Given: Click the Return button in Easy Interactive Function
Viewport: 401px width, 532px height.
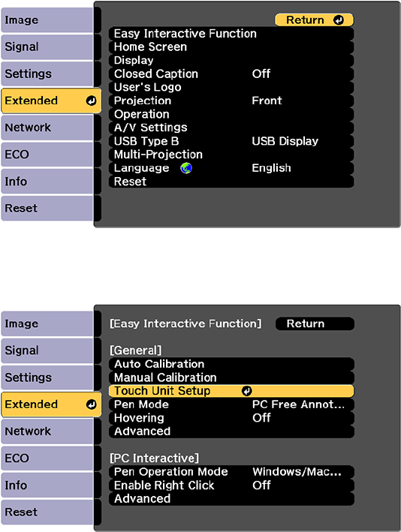Looking at the screenshot, I should point(315,323).
